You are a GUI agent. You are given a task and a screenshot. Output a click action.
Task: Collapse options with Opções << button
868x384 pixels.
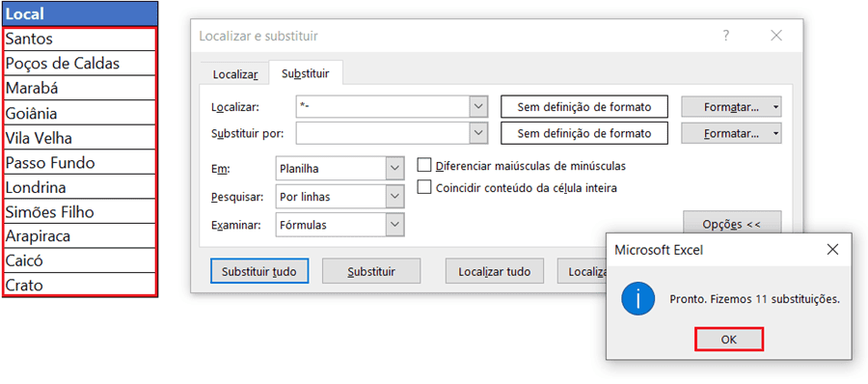732,224
